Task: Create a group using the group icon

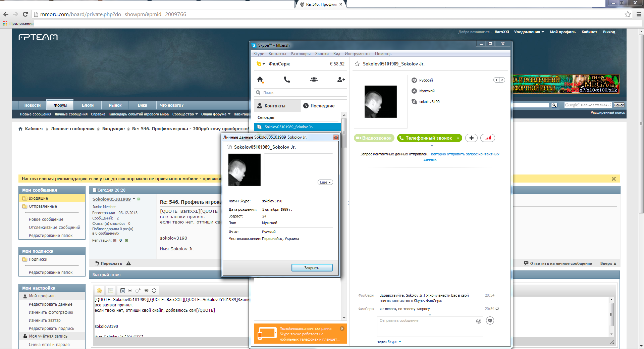Action: pyautogui.click(x=314, y=80)
